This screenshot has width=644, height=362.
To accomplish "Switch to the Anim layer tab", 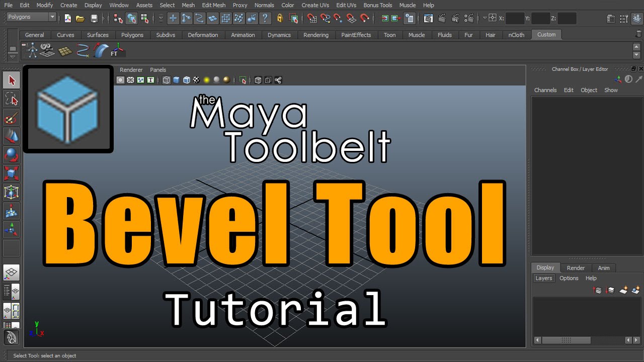I will click(604, 268).
